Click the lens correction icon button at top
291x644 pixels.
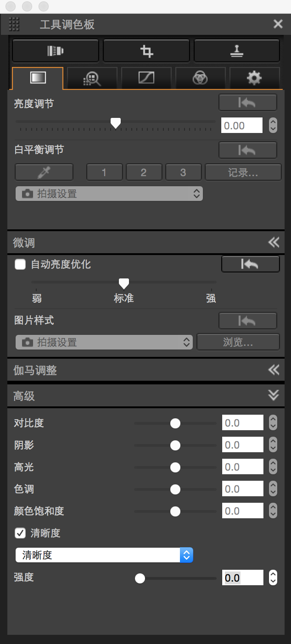pyautogui.click(x=56, y=51)
